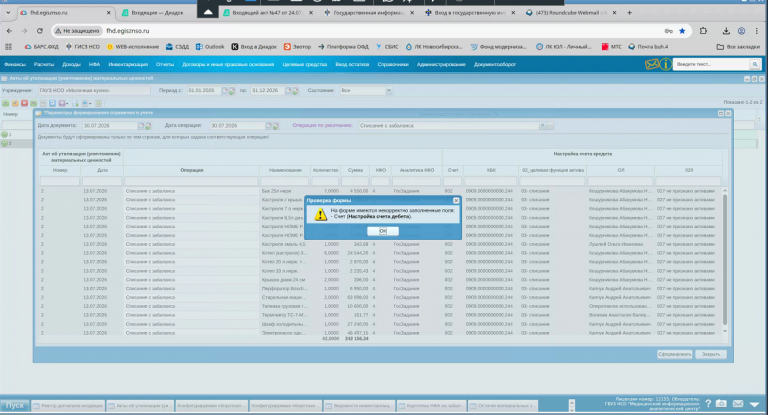Viewport: 768px width, 415px height.
Task: Open the БАРС.ФХД bookmark
Action: coord(41,47)
